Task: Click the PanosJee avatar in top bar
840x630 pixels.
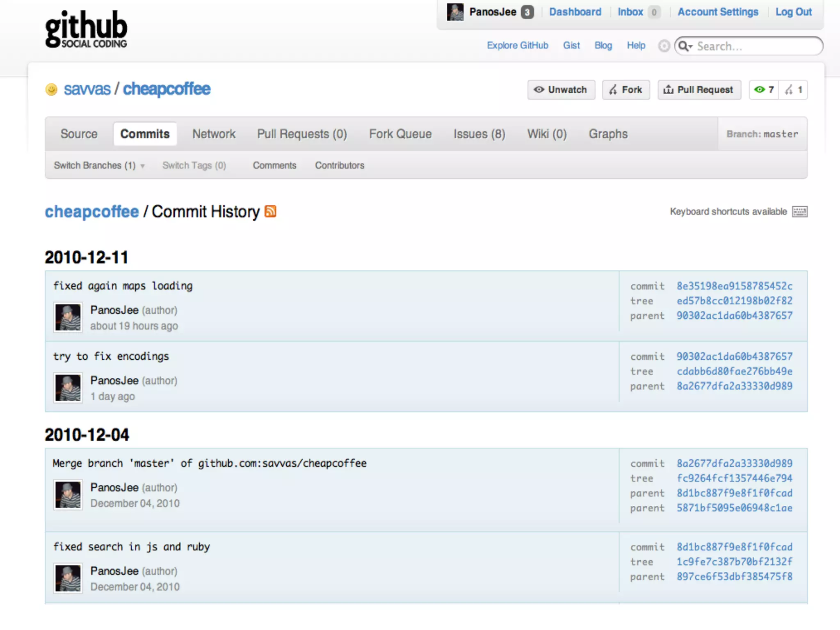Action: 455,12
